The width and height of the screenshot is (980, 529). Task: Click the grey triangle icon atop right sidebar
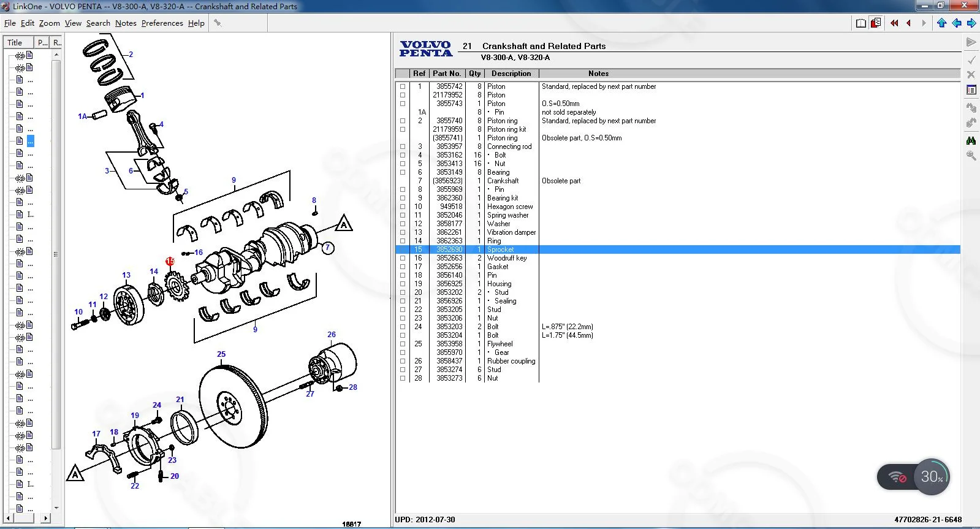(971, 42)
